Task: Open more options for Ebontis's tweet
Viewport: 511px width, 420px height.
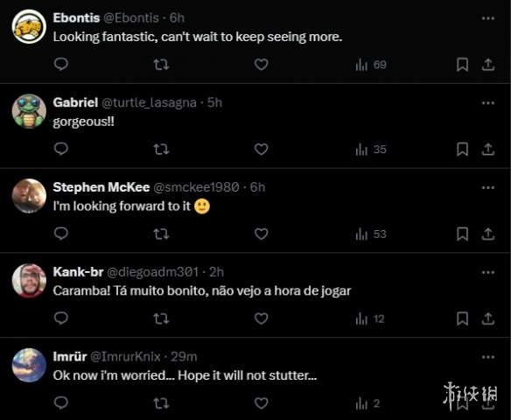Action: point(488,18)
